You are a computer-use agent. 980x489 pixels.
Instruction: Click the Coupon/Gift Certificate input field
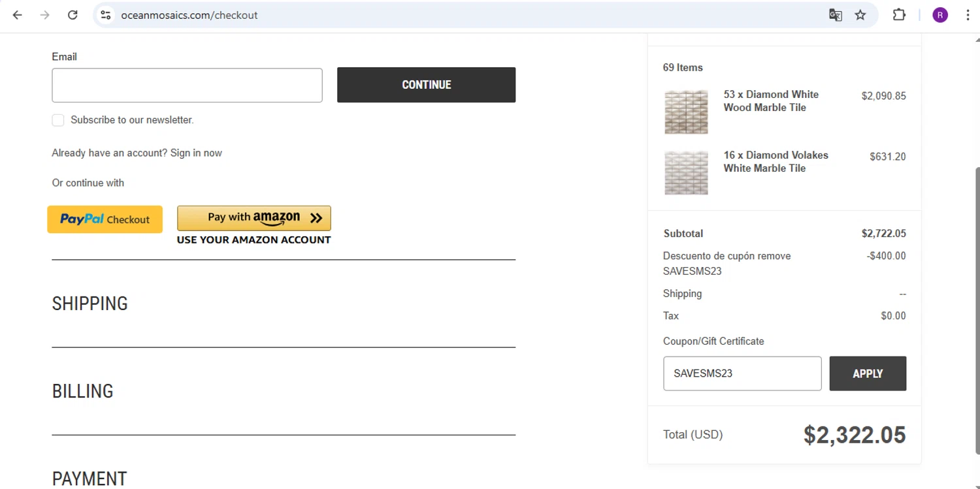click(742, 373)
